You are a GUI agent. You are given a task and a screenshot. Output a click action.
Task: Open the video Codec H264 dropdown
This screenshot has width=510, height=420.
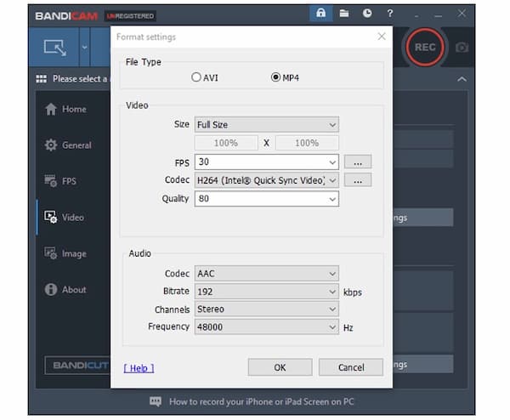click(266, 180)
